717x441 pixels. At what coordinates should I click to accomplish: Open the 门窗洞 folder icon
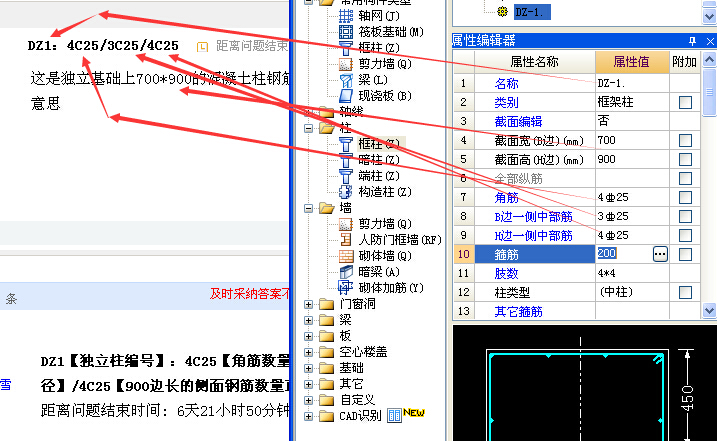(326, 304)
